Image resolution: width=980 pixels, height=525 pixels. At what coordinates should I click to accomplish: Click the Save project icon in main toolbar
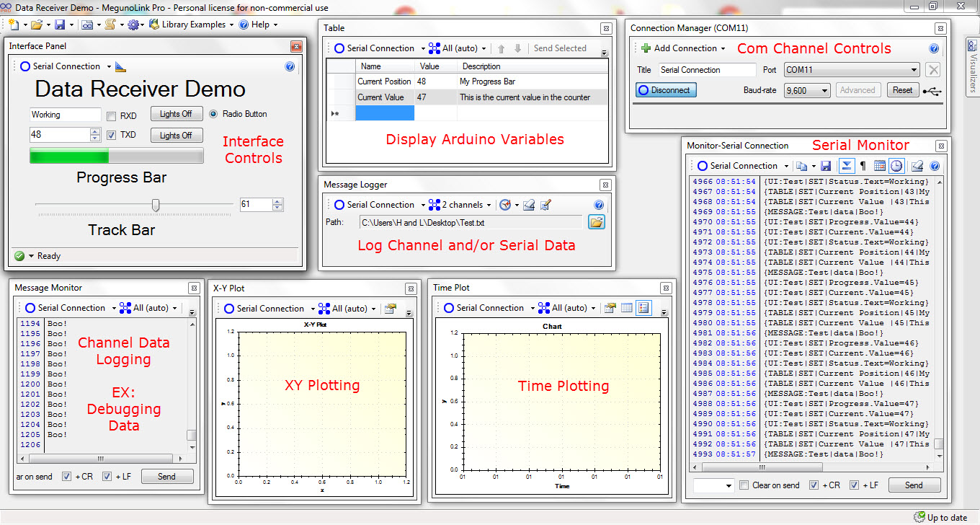point(60,25)
